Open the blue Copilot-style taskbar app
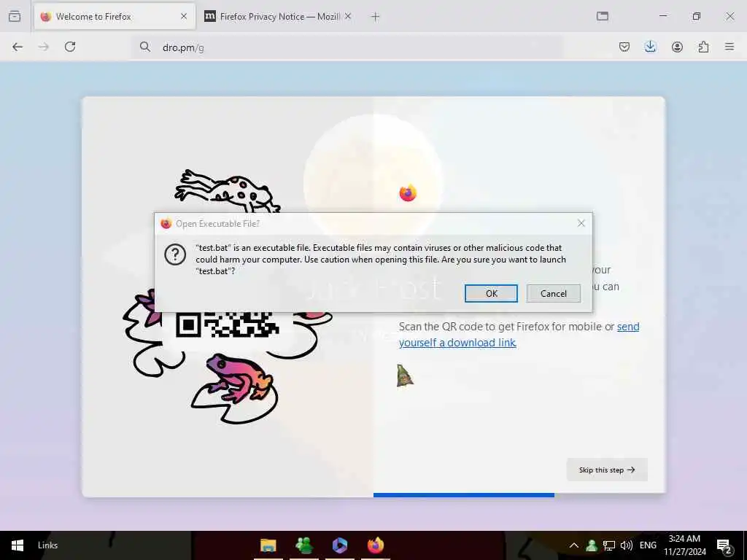Viewport: 747px width, 560px height. (340, 545)
